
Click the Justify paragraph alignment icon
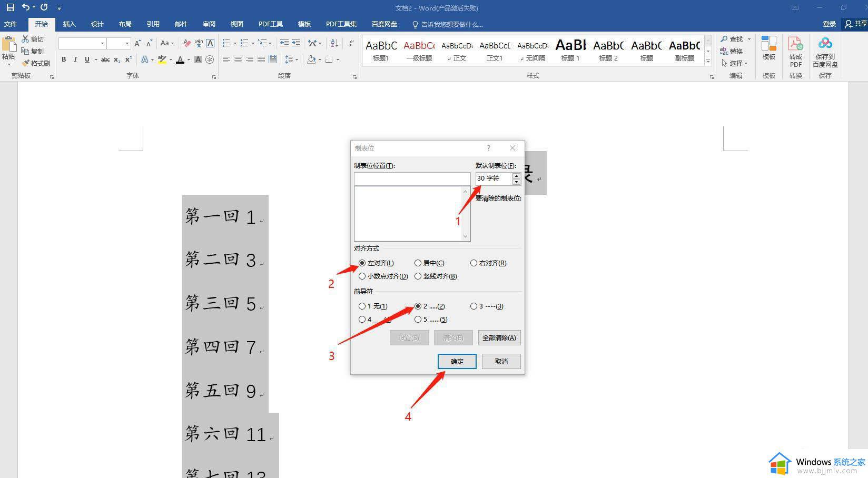pyautogui.click(x=261, y=59)
